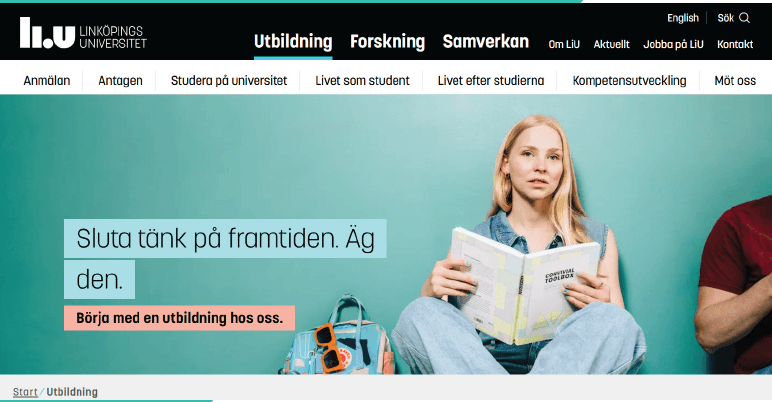Open Livet efter studierna submenu item
This screenshot has height=402, width=772.
(x=491, y=80)
